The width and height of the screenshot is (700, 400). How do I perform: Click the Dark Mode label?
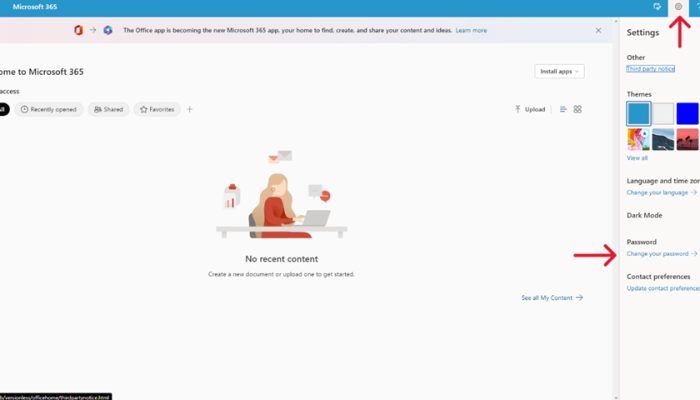pyautogui.click(x=644, y=215)
